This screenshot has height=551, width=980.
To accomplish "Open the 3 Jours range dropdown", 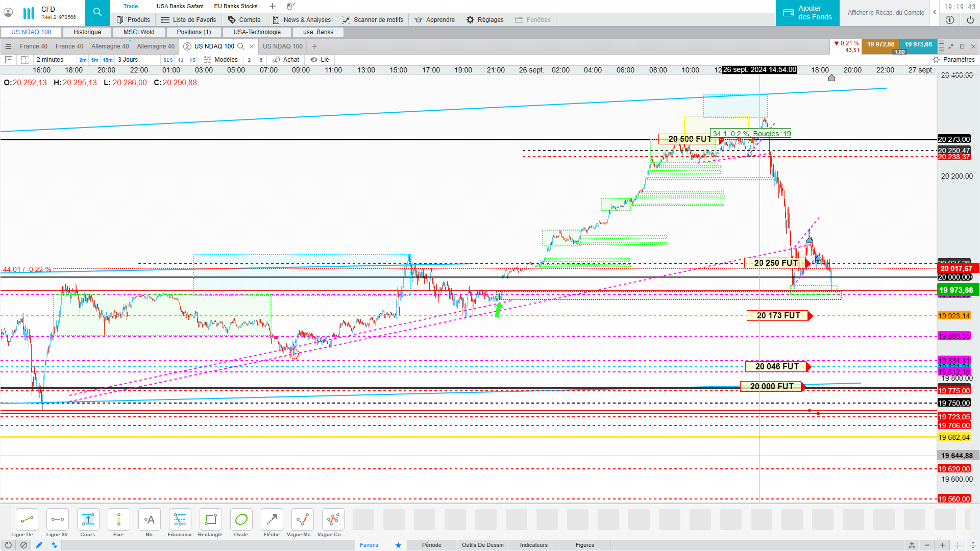I will [128, 60].
